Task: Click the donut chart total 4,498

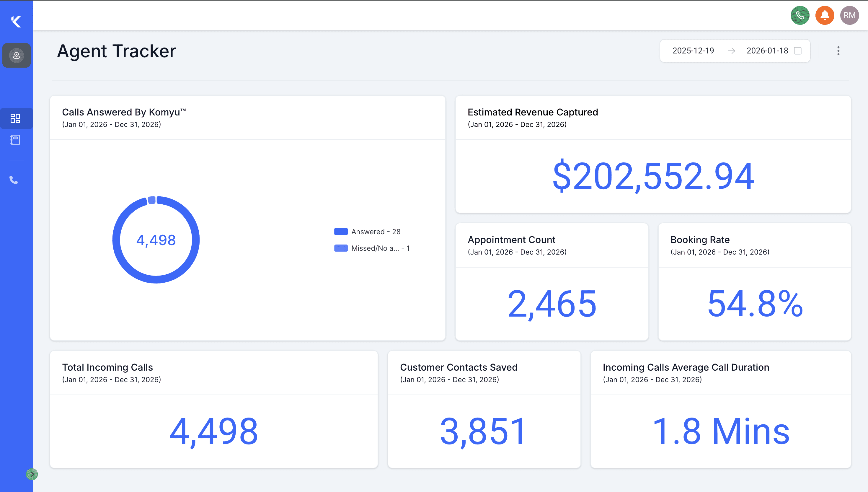Action: 156,240
